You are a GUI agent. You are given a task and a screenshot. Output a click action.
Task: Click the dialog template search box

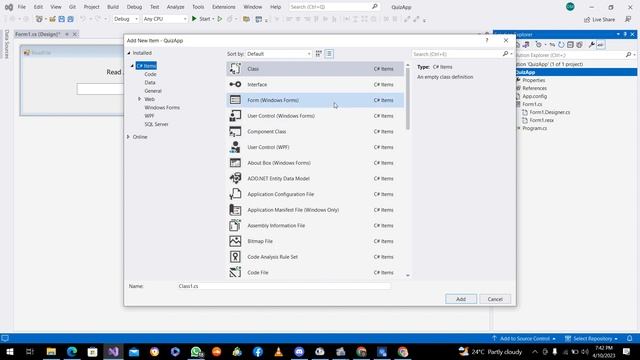457,54
